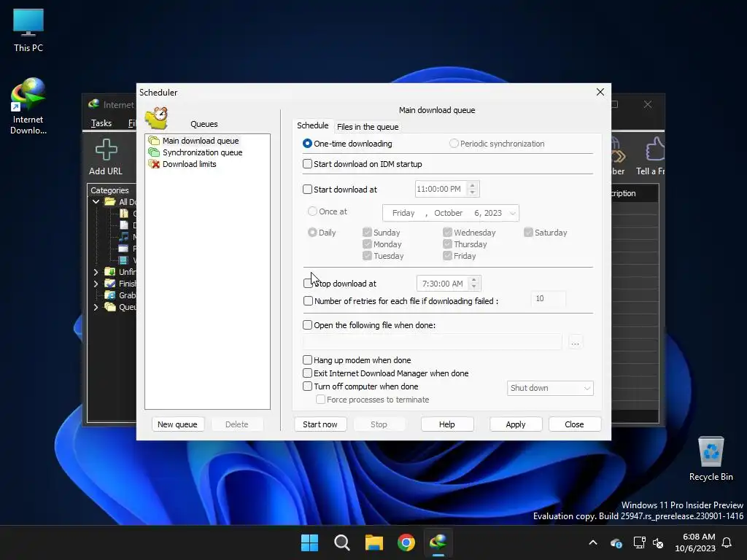The height and width of the screenshot is (560, 747).
Task: Click Unfinished category folder icon
Action: [x=110, y=271]
